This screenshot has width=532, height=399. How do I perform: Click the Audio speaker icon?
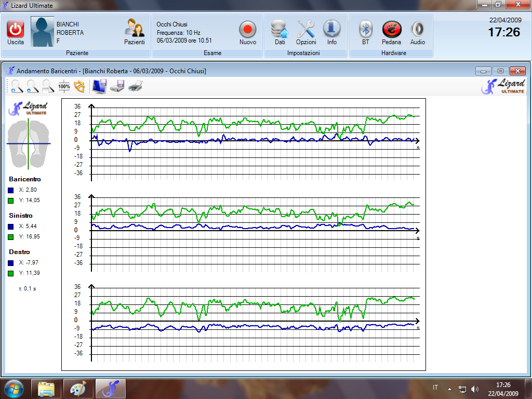[x=417, y=30]
